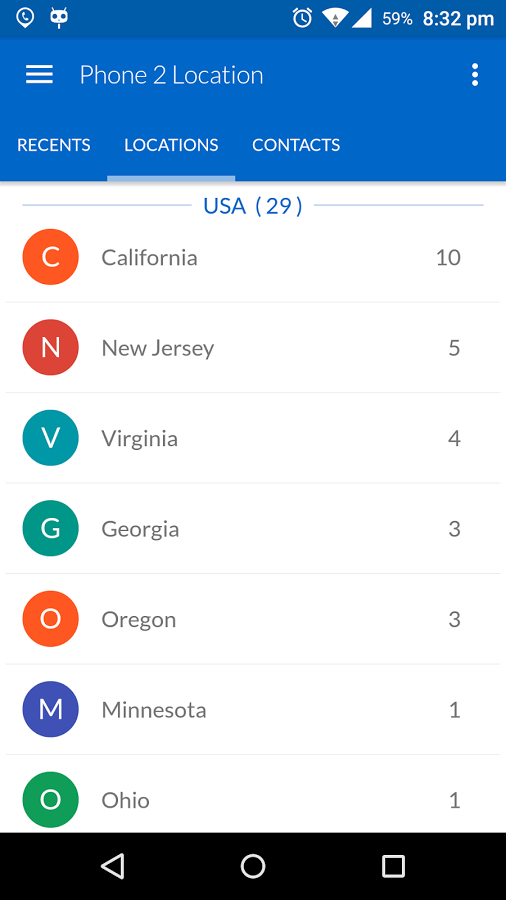Tap the alarm clock status icon

click(x=302, y=18)
